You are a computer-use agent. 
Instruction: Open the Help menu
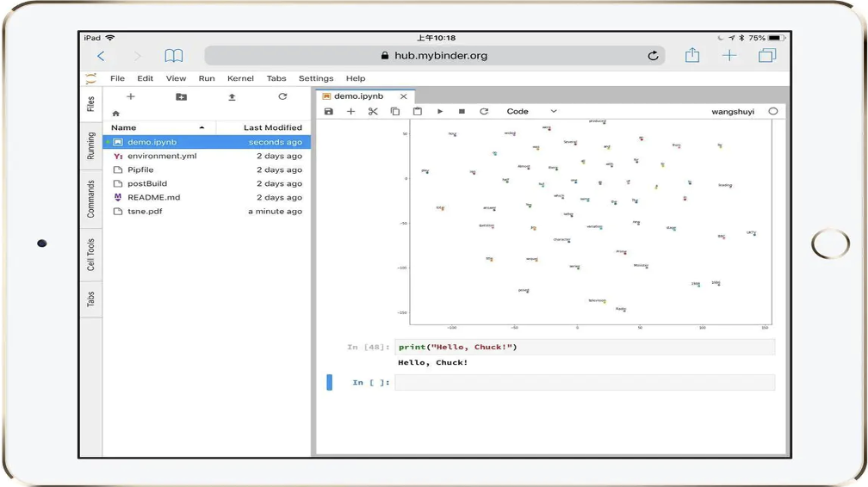point(356,78)
